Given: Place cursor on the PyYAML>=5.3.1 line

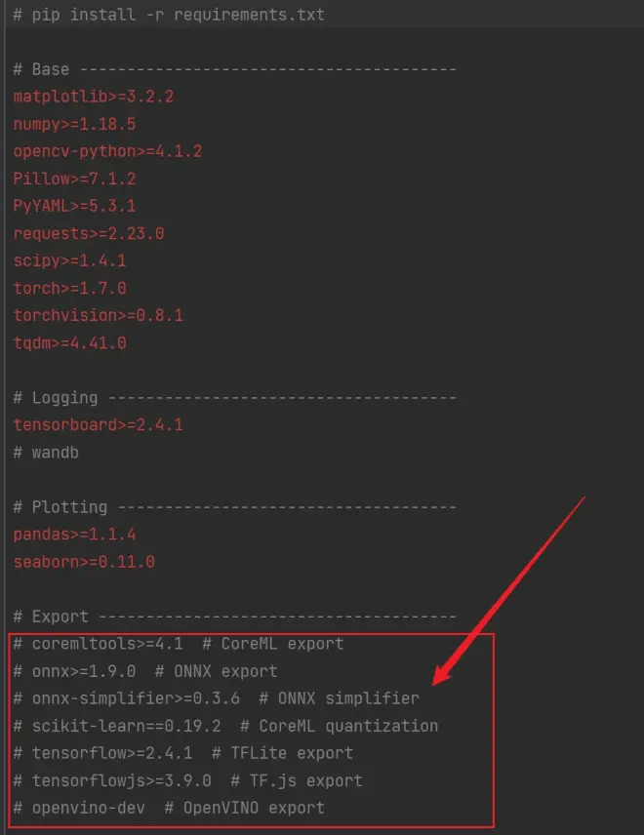Looking at the screenshot, I should coord(74,206).
